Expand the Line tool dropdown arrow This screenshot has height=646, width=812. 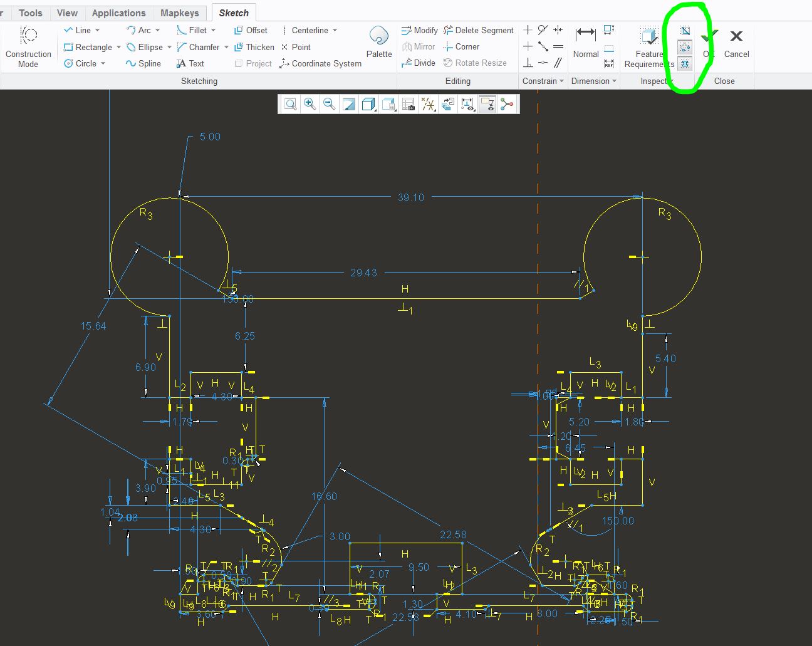[97, 30]
